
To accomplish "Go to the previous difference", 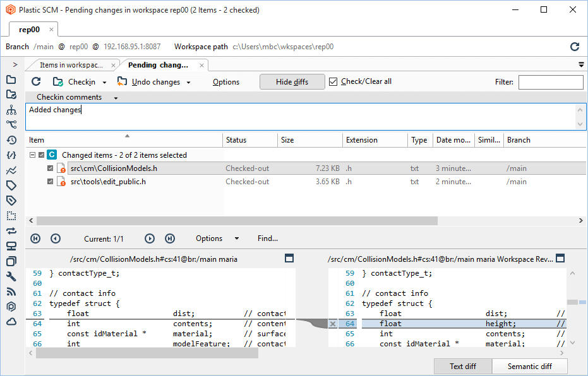I will pos(56,238).
